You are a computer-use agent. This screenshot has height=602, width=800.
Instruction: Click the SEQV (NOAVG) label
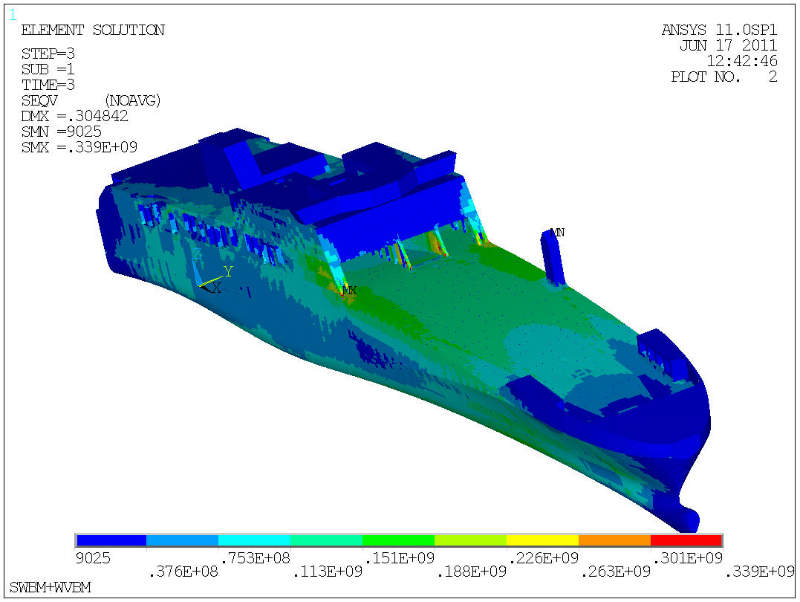pyautogui.click(x=91, y=101)
